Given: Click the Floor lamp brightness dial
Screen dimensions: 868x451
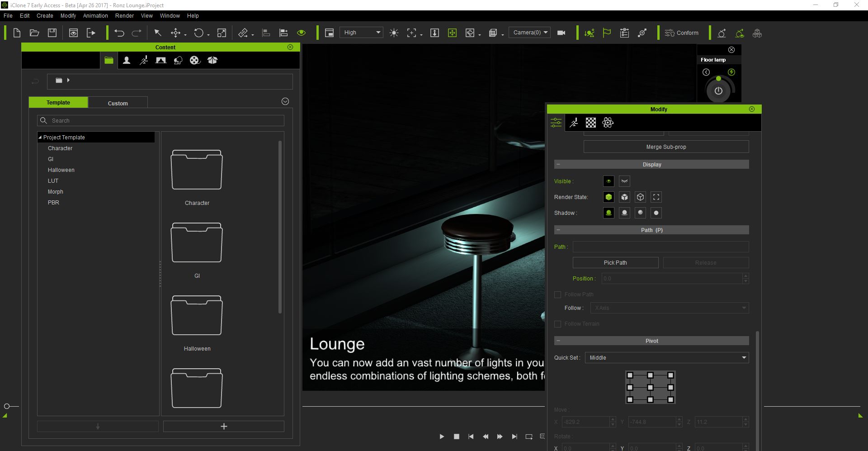Looking at the screenshot, I should click(x=718, y=90).
